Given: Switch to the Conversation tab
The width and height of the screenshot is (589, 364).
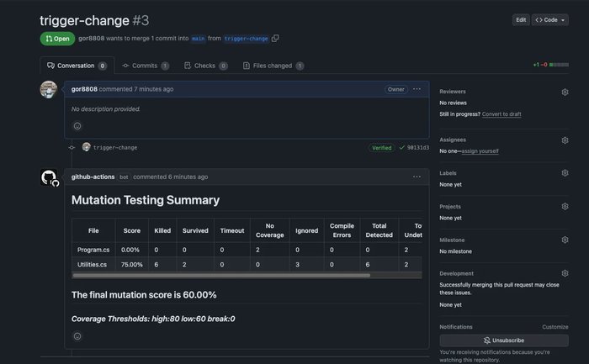Looking at the screenshot, I should pyautogui.click(x=77, y=66).
